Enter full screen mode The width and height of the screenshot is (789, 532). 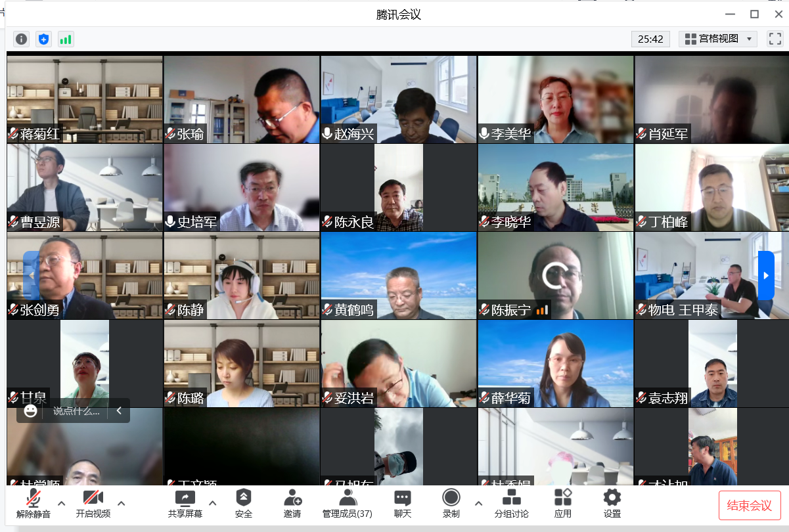[x=775, y=39]
